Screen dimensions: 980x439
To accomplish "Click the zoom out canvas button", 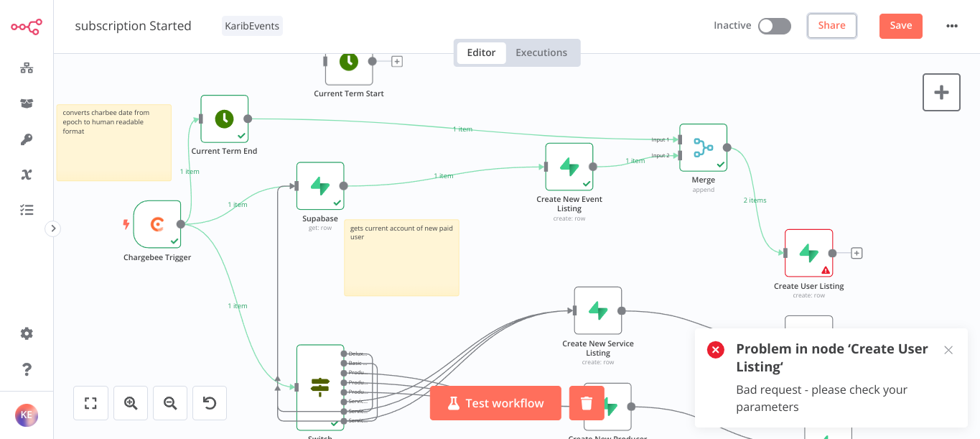I will 170,403.
